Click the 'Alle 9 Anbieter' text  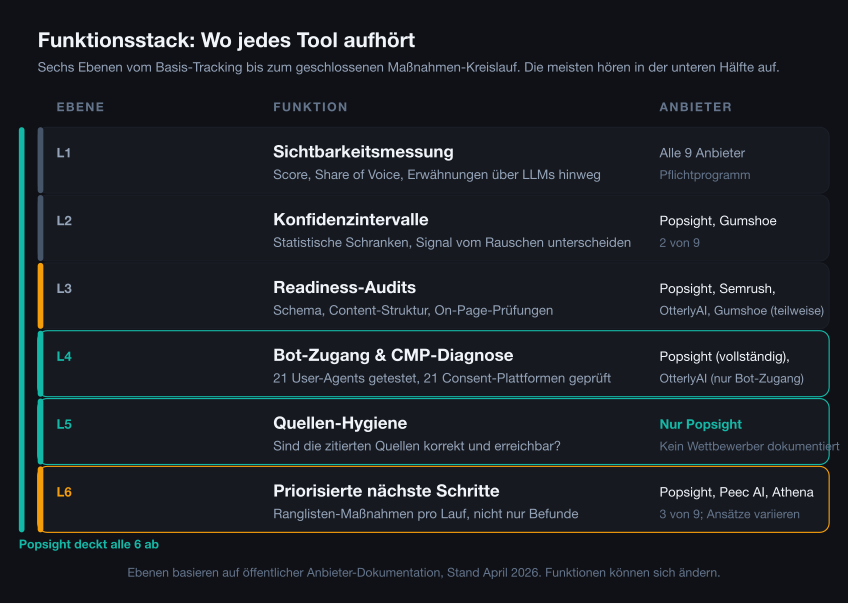pyautogui.click(x=702, y=153)
